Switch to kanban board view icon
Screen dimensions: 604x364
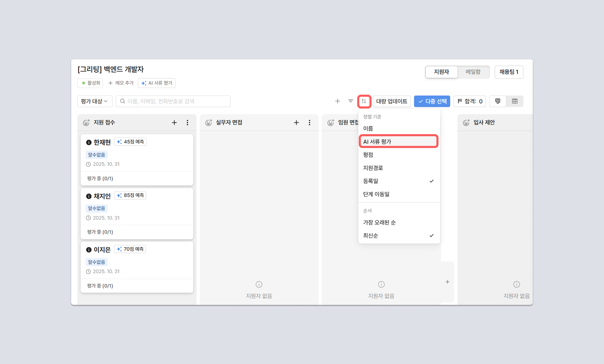tap(498, 101)
